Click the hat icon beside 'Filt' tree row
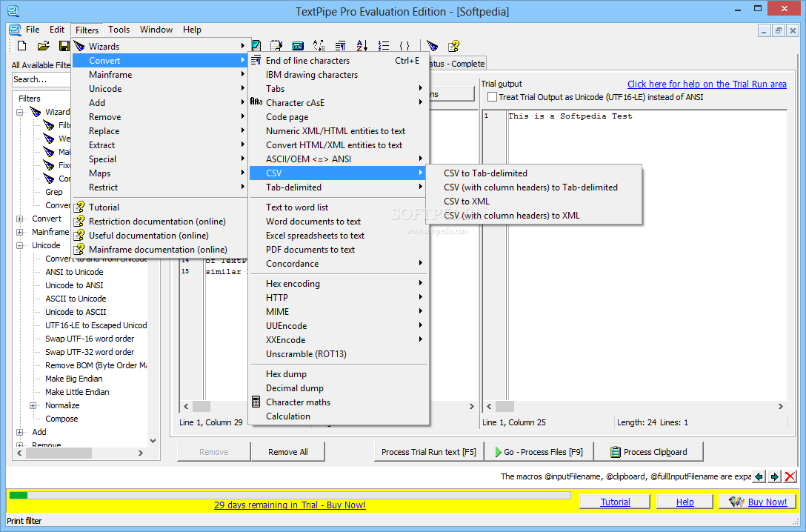This screenshot has width=806, height=532. pyautogui.click(x=49, y=125)
